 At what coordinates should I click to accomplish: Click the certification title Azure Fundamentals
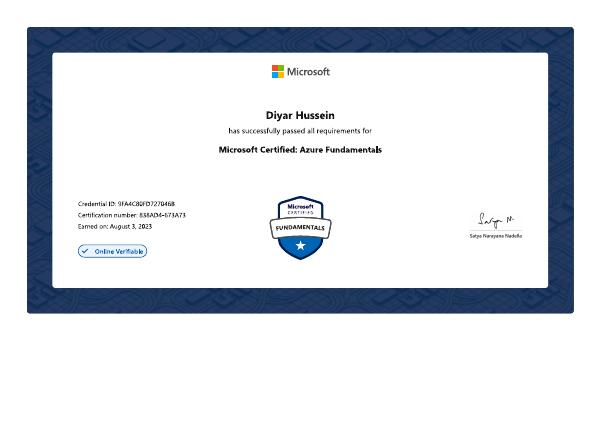point(300,150)
